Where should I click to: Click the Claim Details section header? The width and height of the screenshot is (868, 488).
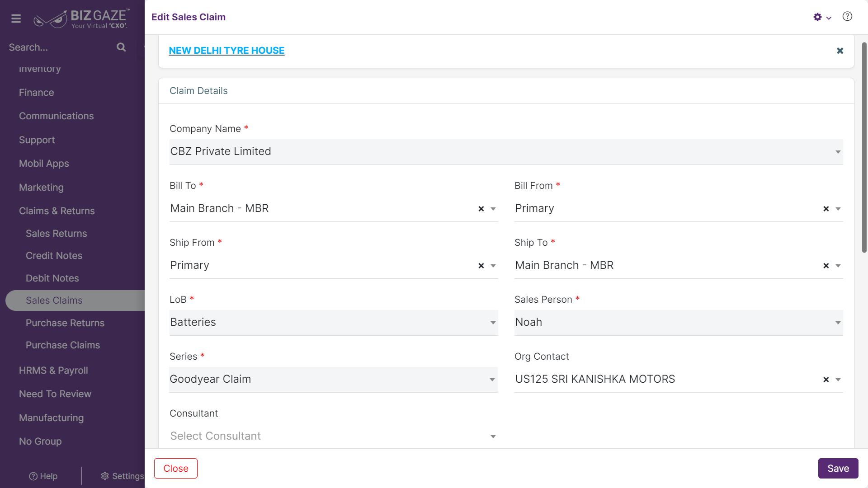tap(198, 91)
